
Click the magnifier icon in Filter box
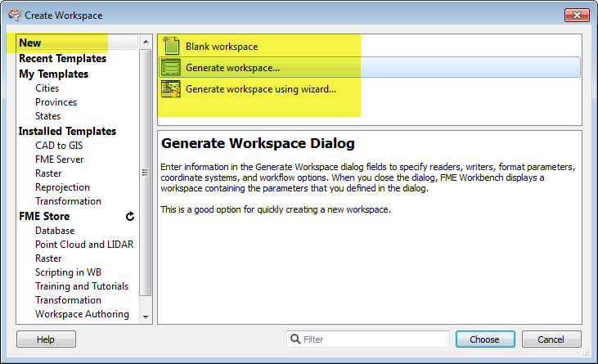coord(295,339)
